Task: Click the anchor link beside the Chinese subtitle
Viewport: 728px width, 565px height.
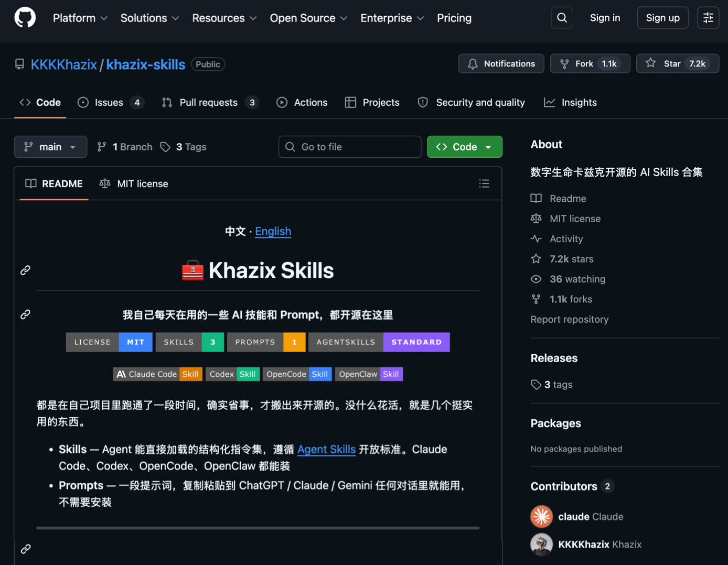Action: (x=25, y=314)
